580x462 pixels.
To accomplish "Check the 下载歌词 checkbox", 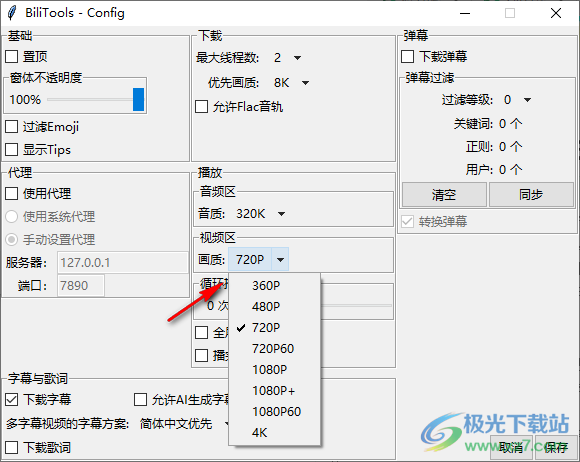I will tap(11, 448).
